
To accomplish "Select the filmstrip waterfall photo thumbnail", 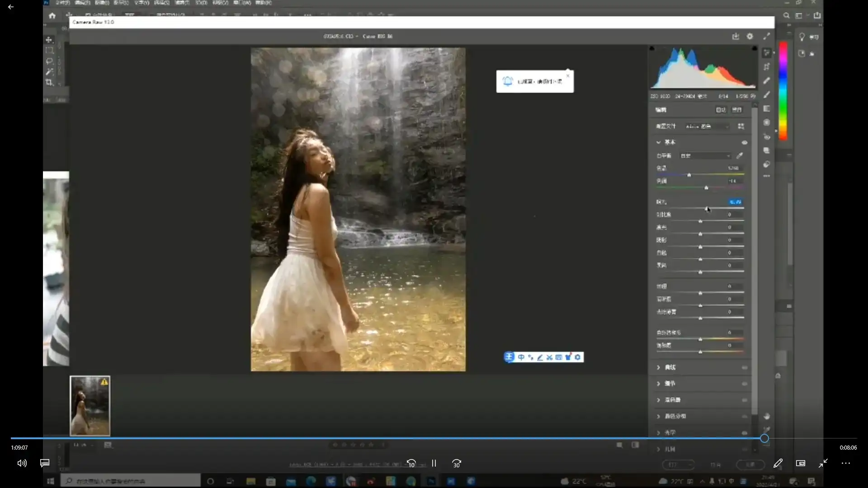I will pyautogui.click(x=90, y=406).
